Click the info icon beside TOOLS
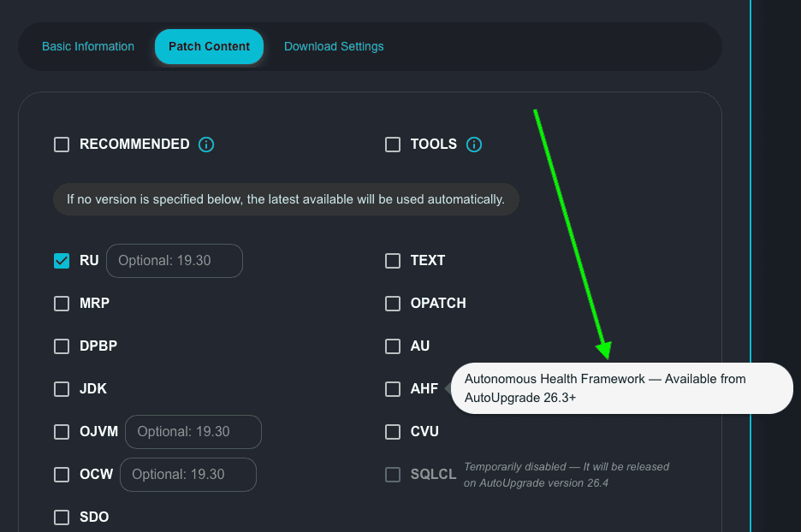 click(x=474, y=145)
